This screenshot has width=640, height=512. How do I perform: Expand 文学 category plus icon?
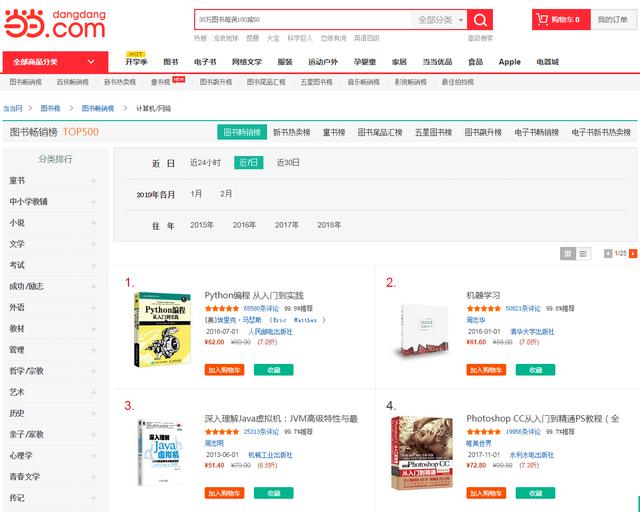pos(93,244)
